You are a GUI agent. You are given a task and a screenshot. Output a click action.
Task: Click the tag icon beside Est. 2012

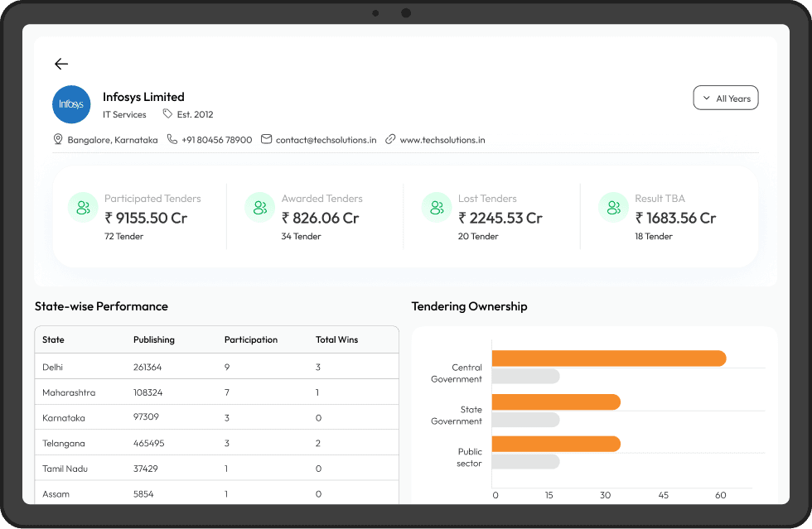click(167, 114)
